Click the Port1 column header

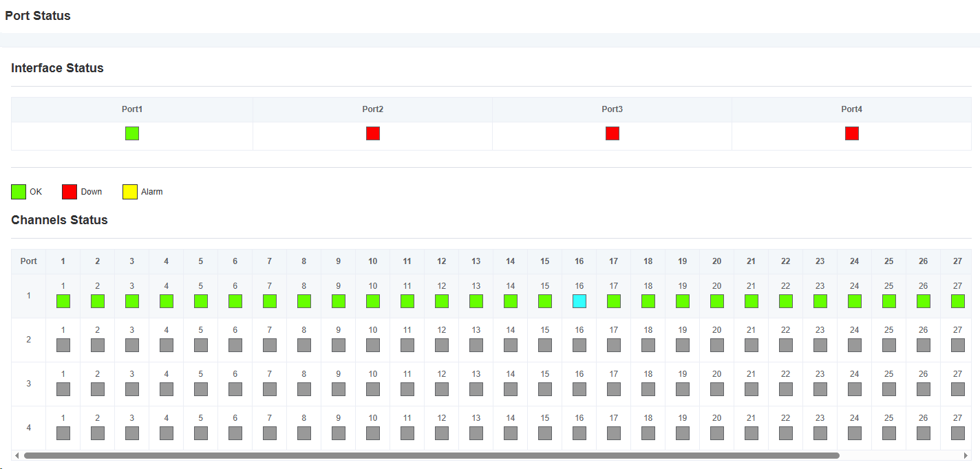132,109
